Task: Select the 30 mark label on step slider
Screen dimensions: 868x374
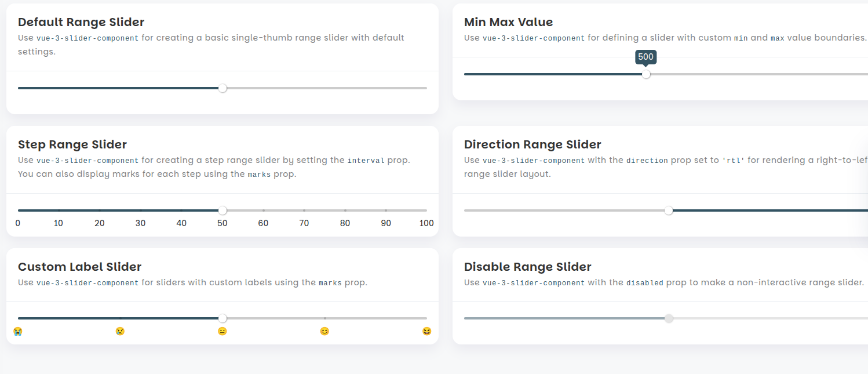Action: [x=140, y=223]
